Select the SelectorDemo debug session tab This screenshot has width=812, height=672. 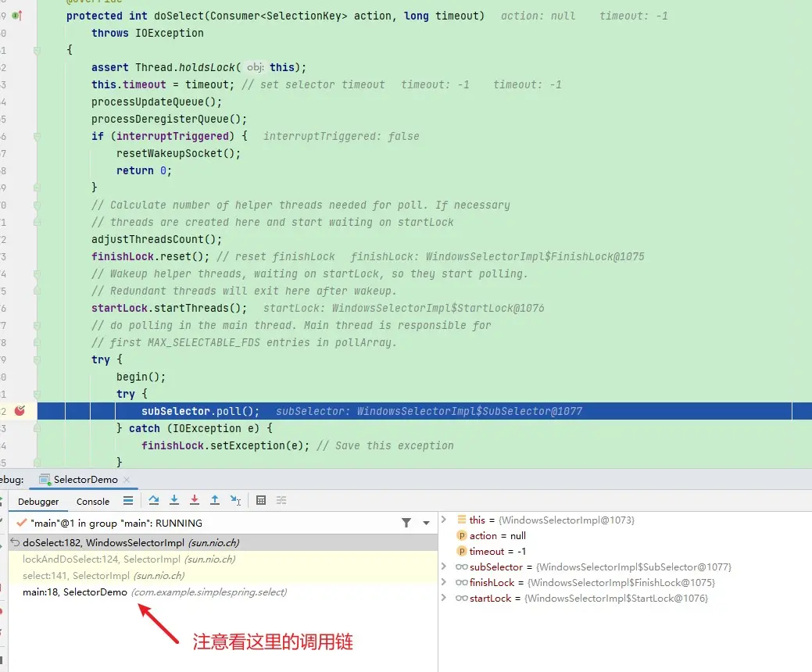click(x=85, y=480)
